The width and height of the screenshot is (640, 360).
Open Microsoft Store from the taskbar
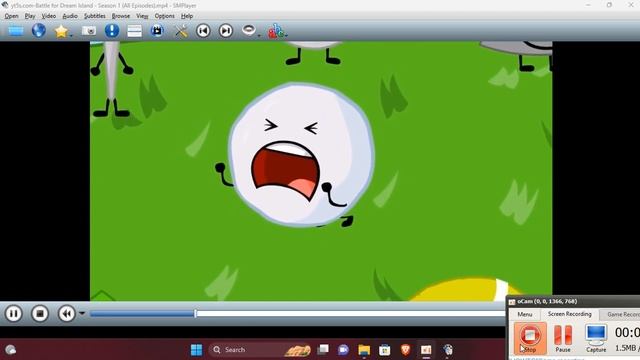[x=384, y=350]
